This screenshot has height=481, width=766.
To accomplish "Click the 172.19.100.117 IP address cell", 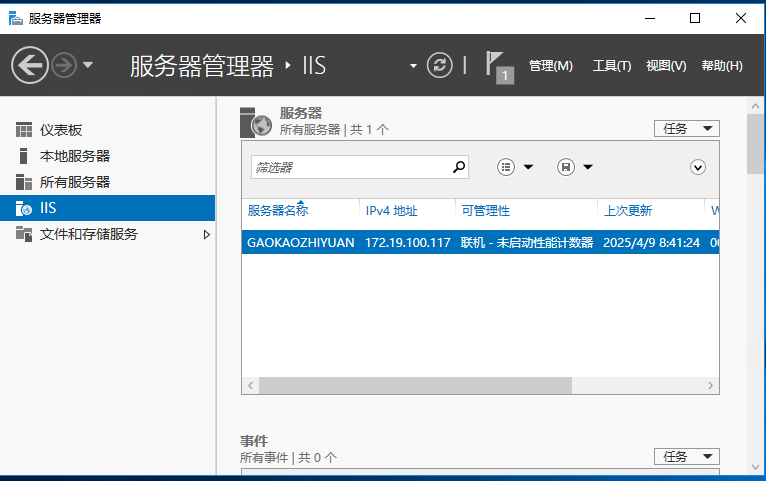I will (x=407, y=242).
